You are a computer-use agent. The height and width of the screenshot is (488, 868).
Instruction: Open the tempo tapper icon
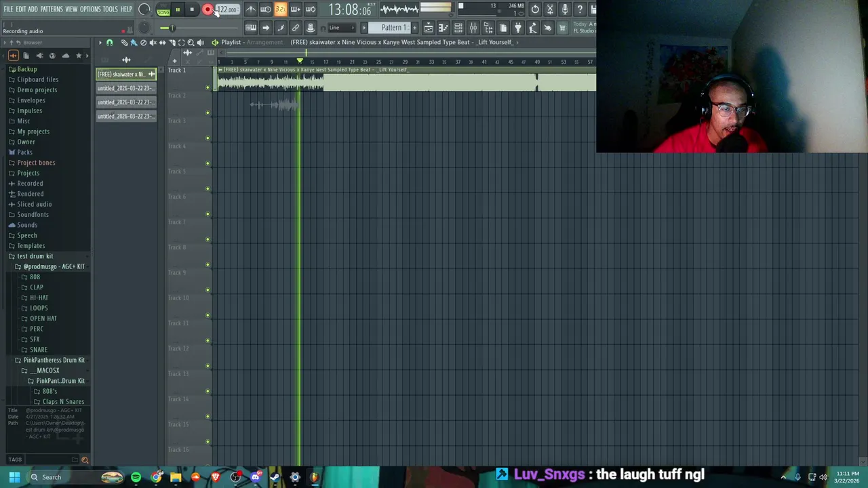tap(533, 28)
